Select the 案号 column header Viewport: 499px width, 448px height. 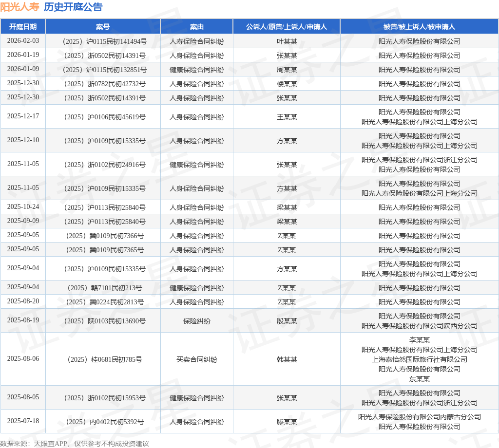coord(103,27)
